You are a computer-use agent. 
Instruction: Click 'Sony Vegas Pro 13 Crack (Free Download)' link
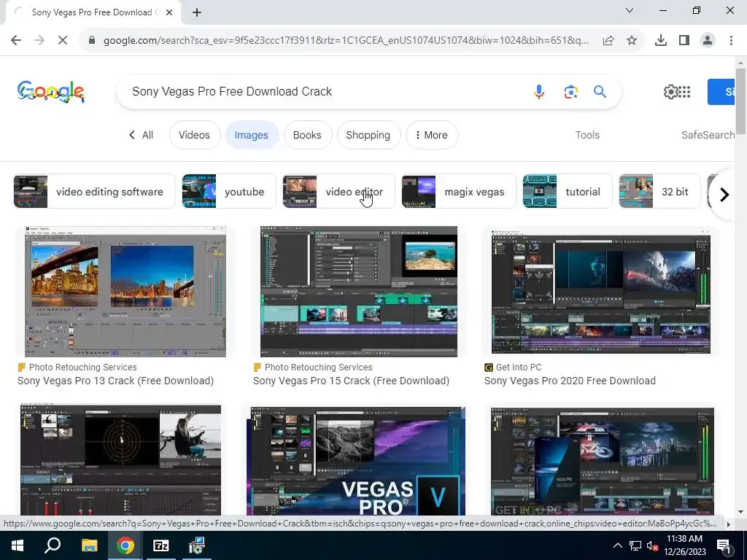pyautogui.click(x=116, y=381)
